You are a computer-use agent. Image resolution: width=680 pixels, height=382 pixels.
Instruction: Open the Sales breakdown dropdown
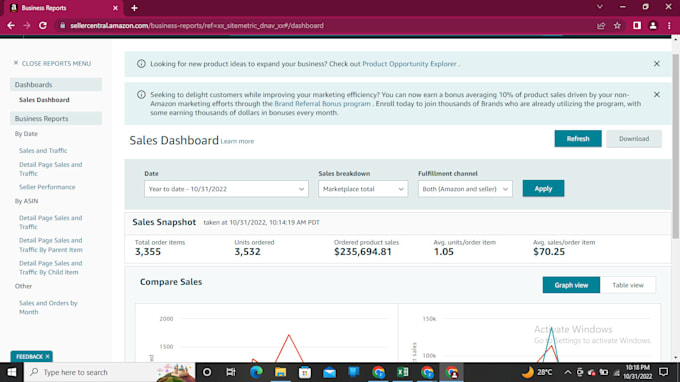[x=363, y=189]
